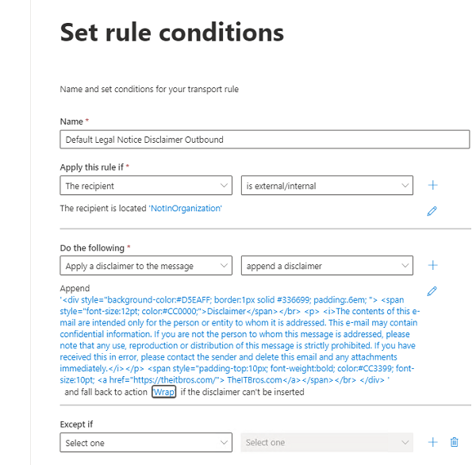Open the first 'Select one' dropdown under Except if
476x465 pixels.
tap(146, 443)
